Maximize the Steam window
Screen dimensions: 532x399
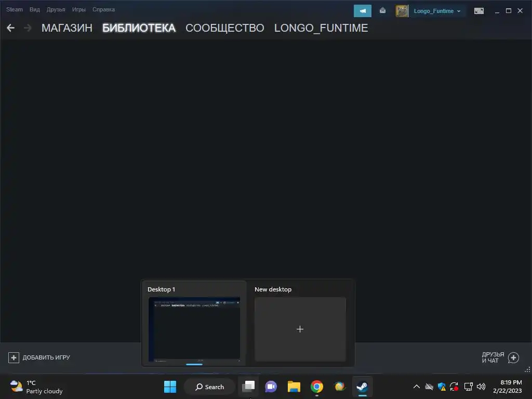508,11
